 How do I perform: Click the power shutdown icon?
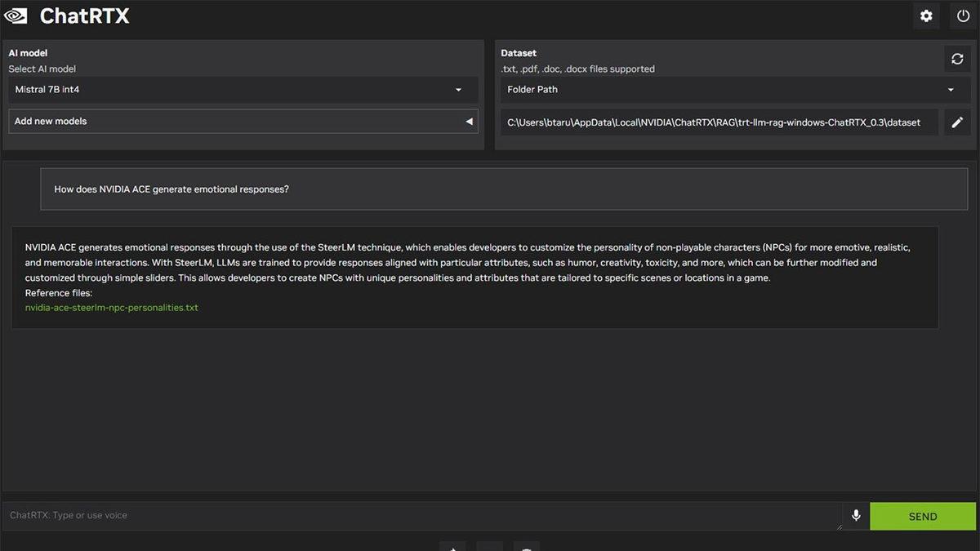963,16
